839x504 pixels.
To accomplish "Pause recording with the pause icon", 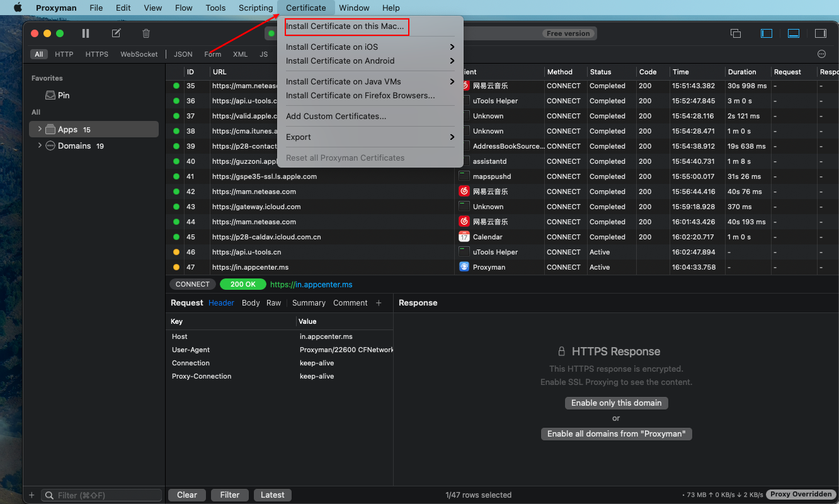I will pos(86,33).
